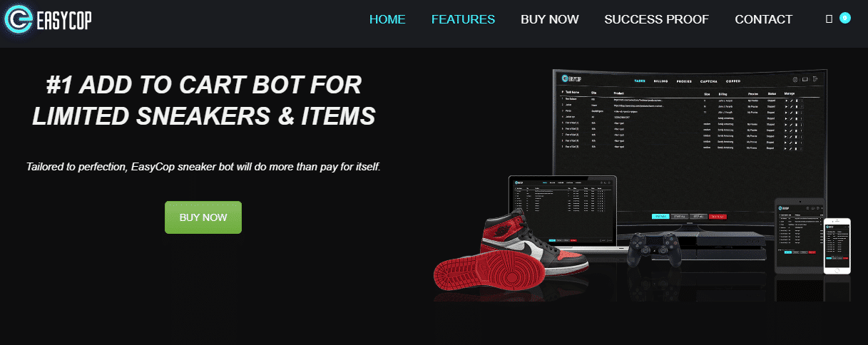This screenshot has height=345, width=868.
Task: Click the black tablet mockup
Action: (799, 235)
